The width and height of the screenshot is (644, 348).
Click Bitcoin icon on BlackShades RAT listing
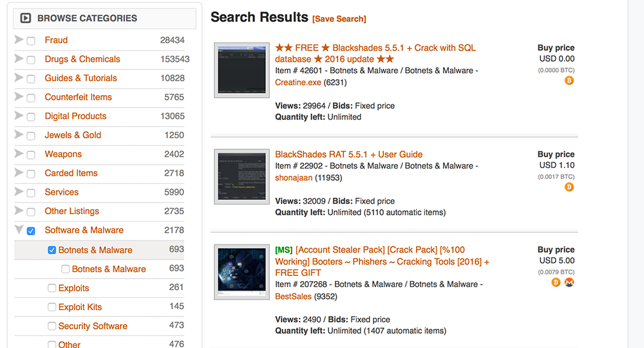(569, 187)
